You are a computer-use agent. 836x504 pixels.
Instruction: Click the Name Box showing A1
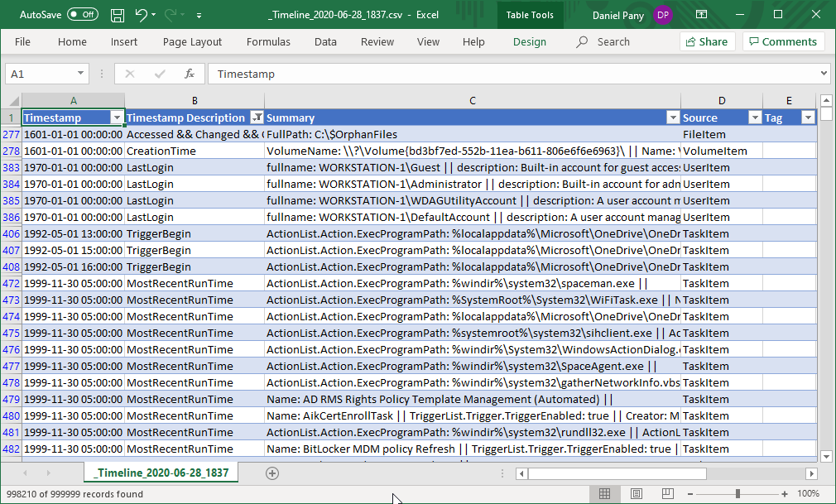tap(40, 74)
